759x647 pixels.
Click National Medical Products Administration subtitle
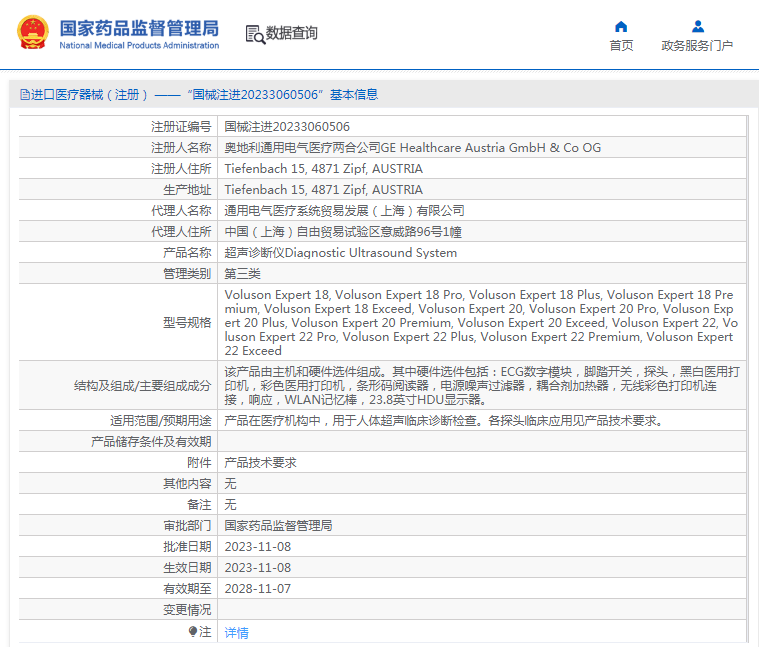[139, 45]
